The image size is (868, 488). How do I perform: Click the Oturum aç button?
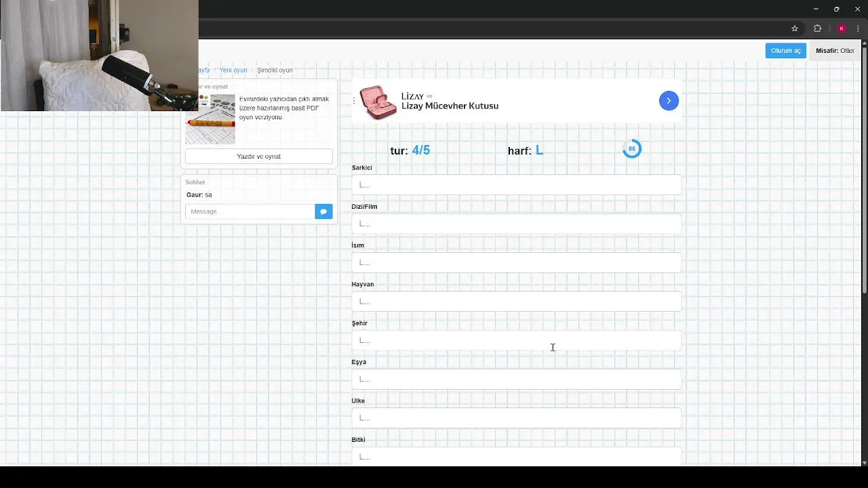pyautogui.click(x=786, y=51)
